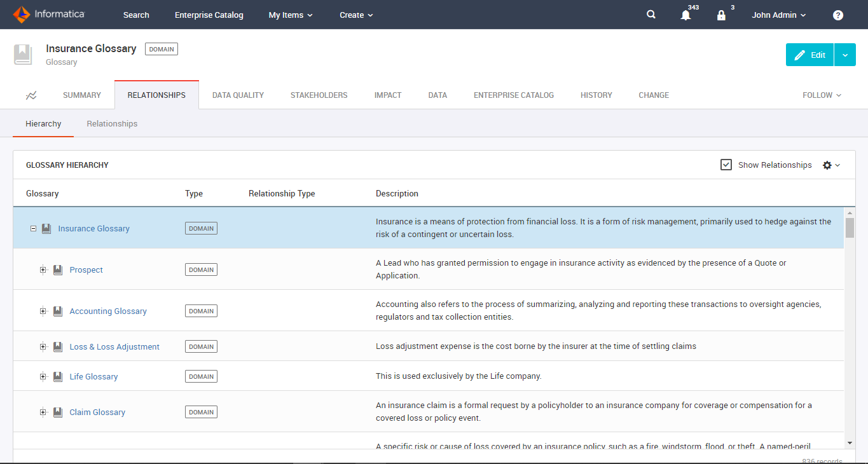Open the notifications bell with 343 alerts
Image resolution: width=868 pixels, height=464 pixels.
(x=685, y=15)
